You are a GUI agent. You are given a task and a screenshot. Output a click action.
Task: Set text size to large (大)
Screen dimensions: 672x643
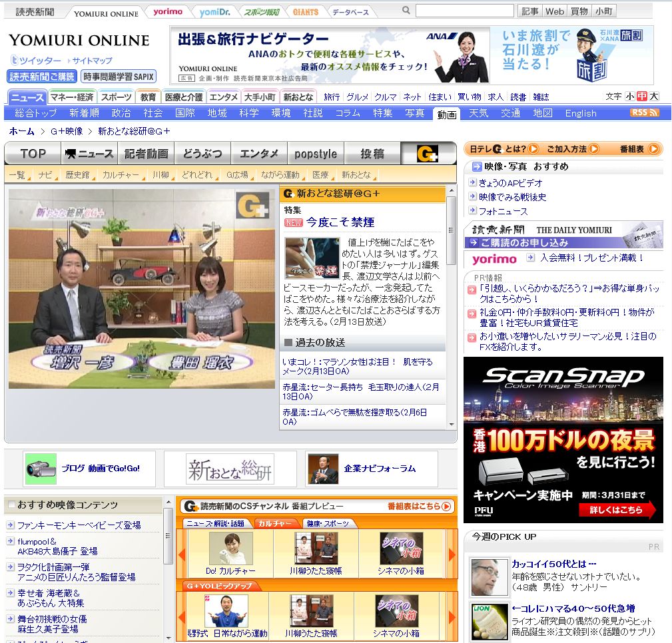(x=653, y=97)
